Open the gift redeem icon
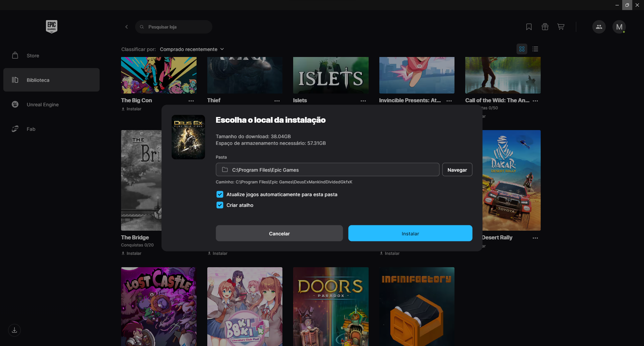This screenshot has height=346, width=644. (x=545, y=27)
